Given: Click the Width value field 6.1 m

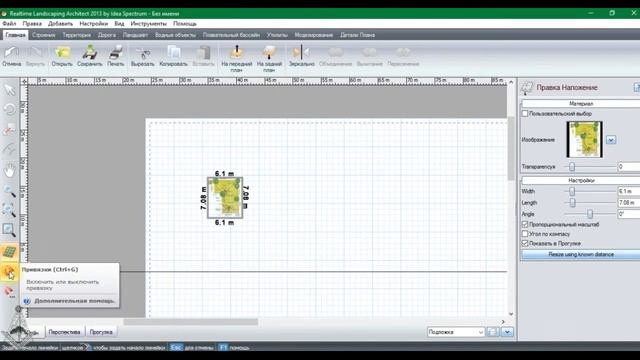Looking at the screenshot, I should pyautogui.click(x=629, y=191).
